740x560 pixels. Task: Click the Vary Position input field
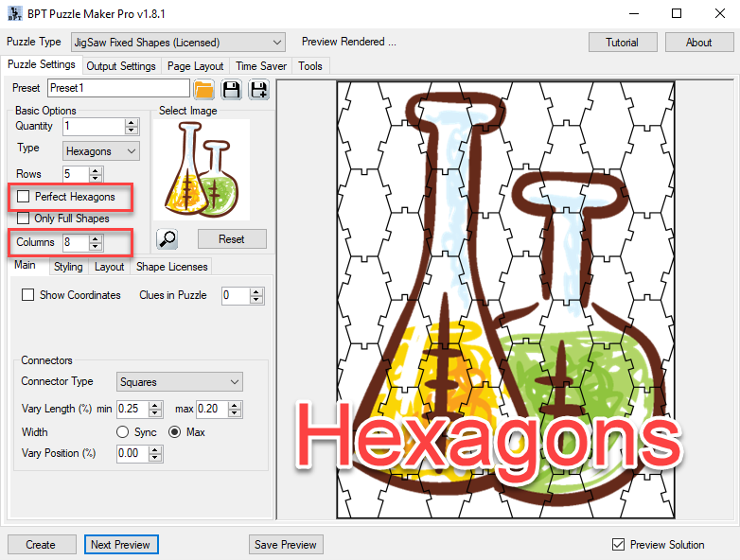click(x=133, y=454)
